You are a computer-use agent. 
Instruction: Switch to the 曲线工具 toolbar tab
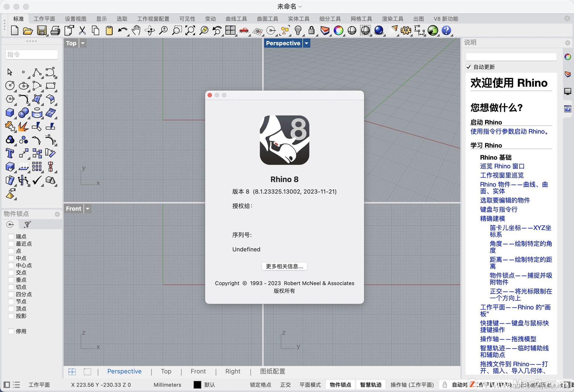coord(236,19)
